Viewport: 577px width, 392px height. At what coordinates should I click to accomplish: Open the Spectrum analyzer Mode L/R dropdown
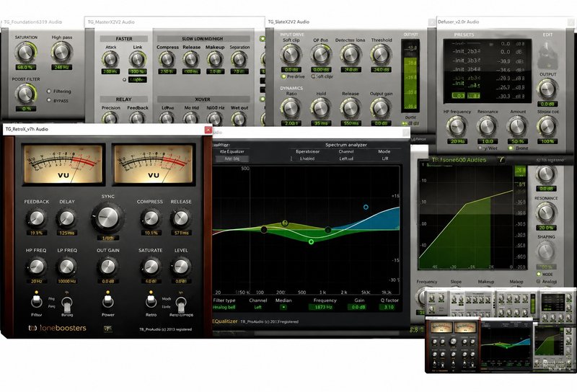pyautogui.click(x=385, y=159)
